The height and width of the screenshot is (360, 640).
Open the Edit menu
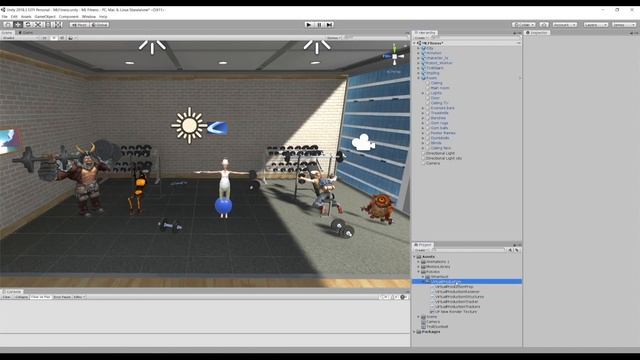click(14, 17)
